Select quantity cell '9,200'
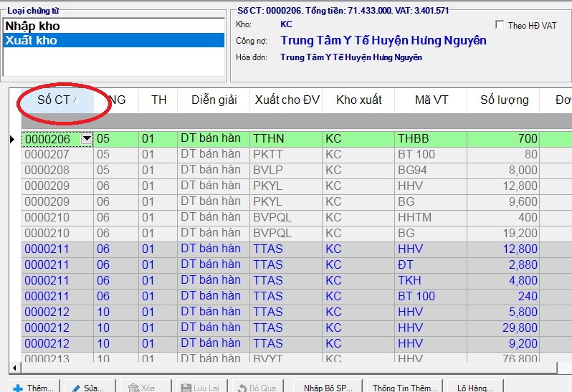 (x=503, y=343)
